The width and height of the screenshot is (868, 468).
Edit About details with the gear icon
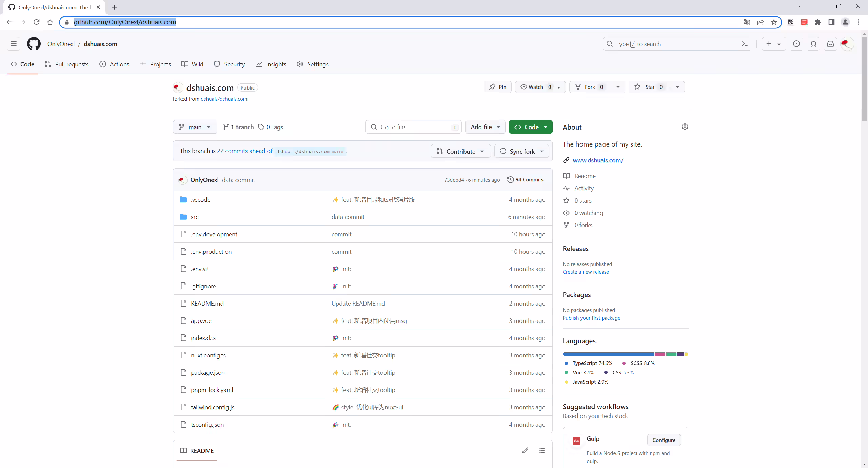[685, 127]
